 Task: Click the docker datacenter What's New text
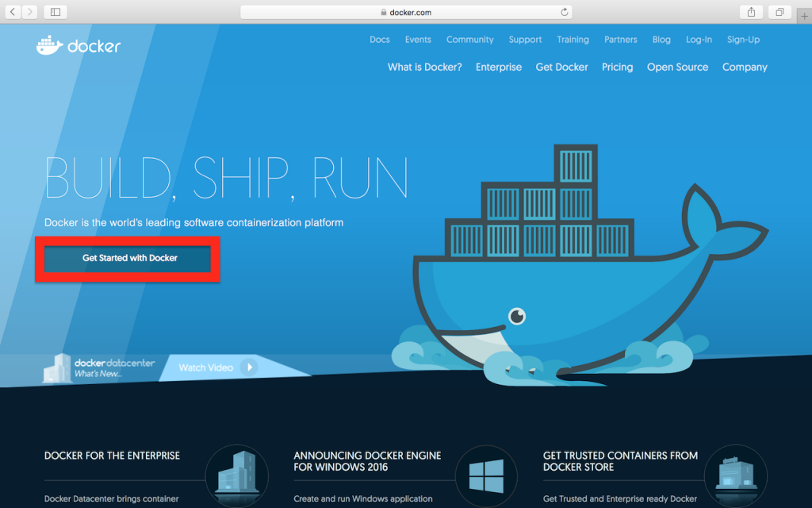click(114, 368)
